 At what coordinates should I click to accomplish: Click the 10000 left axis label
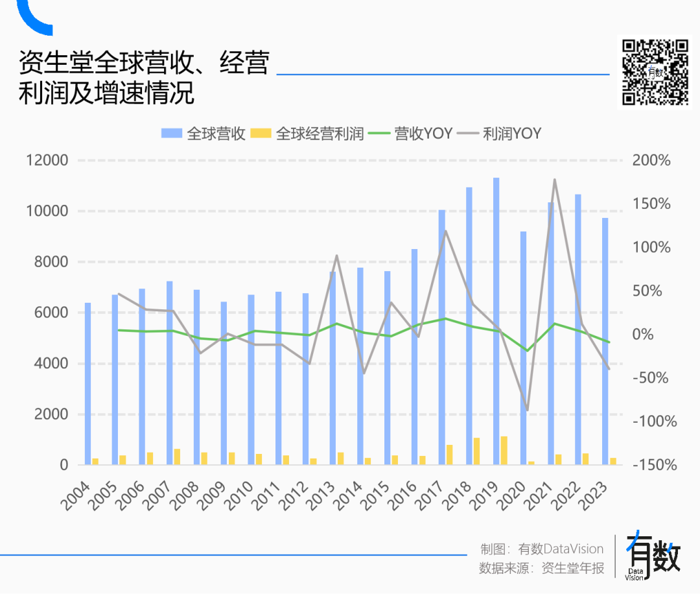click(x=47, y=211)
